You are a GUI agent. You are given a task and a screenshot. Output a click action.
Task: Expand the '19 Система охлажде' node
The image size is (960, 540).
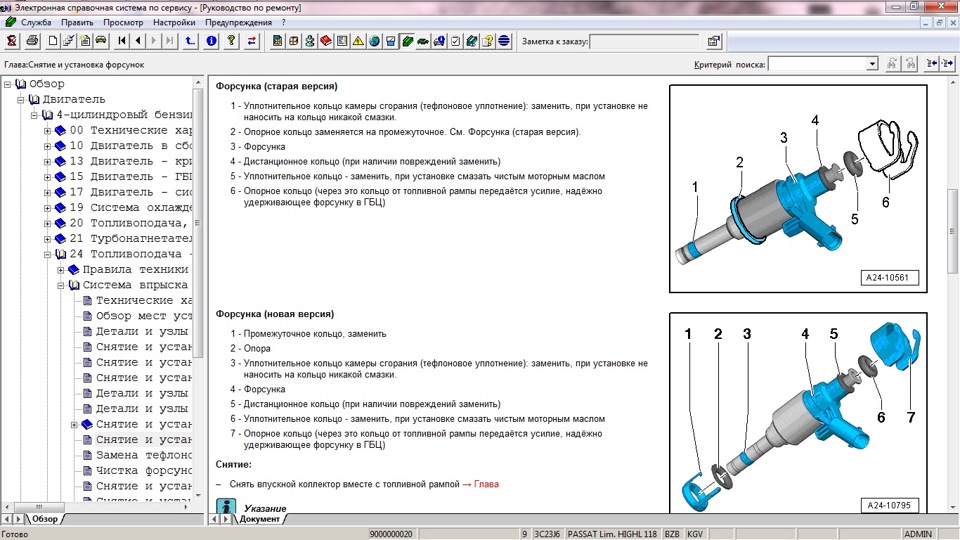pyautogui.click(x=47, y=208)
